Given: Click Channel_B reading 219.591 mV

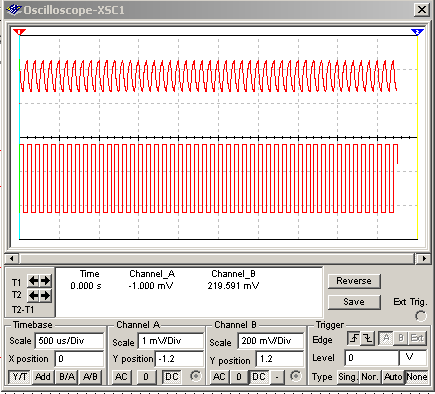Looking at the screenshot, I should click(x=233, y=286).
